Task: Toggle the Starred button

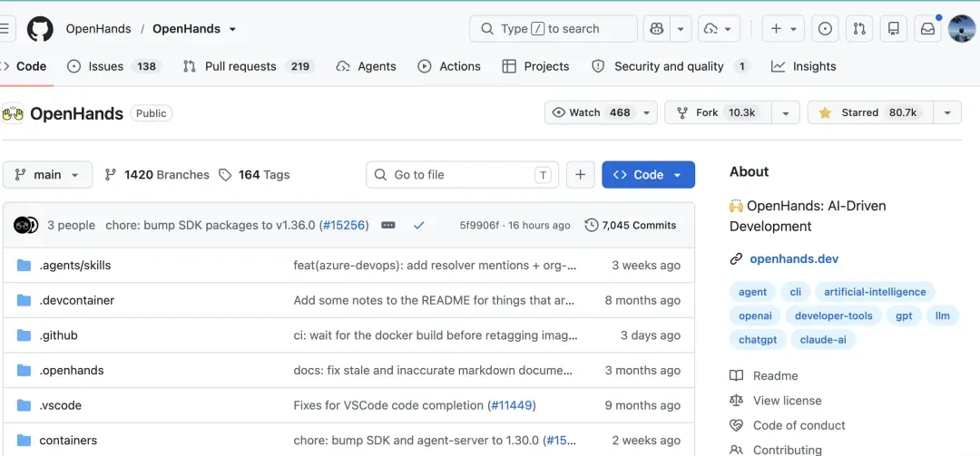Action: click(x=870, y=112)
